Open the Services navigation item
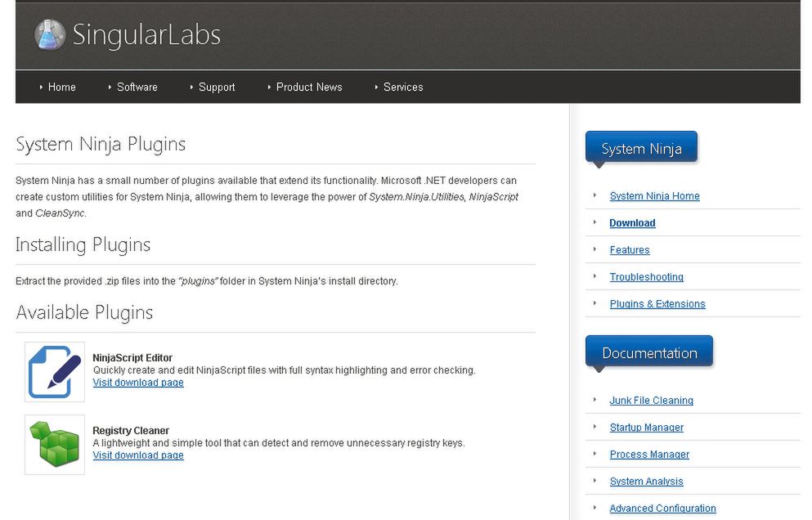Screen dimensions: 812x520 402,87
